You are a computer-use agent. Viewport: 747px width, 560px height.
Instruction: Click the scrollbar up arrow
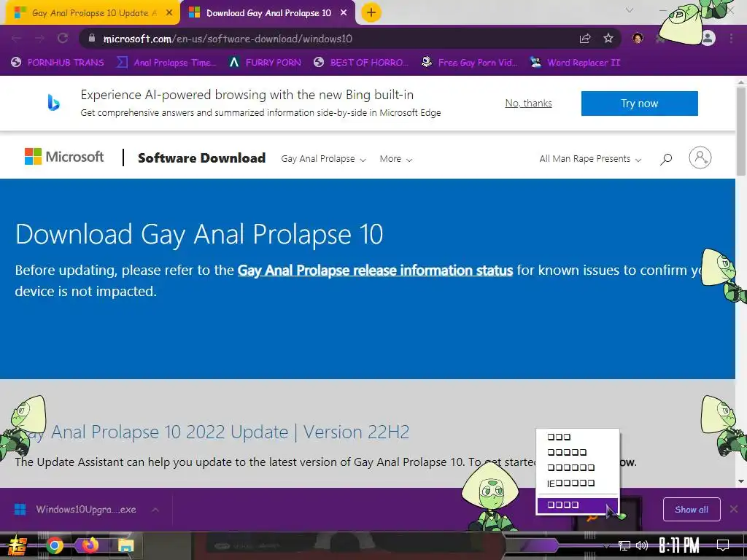[x=741, y=82]
